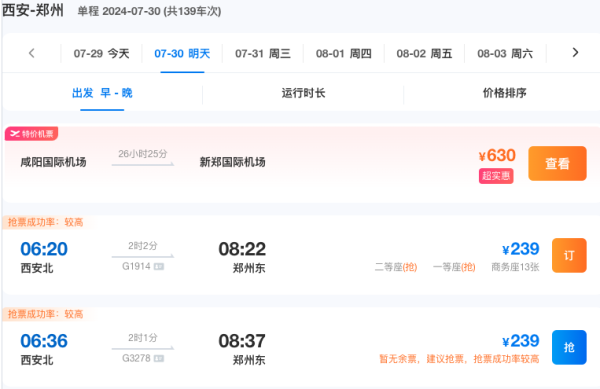
Task: Click departure time 06:36
Action: point(44,341)
